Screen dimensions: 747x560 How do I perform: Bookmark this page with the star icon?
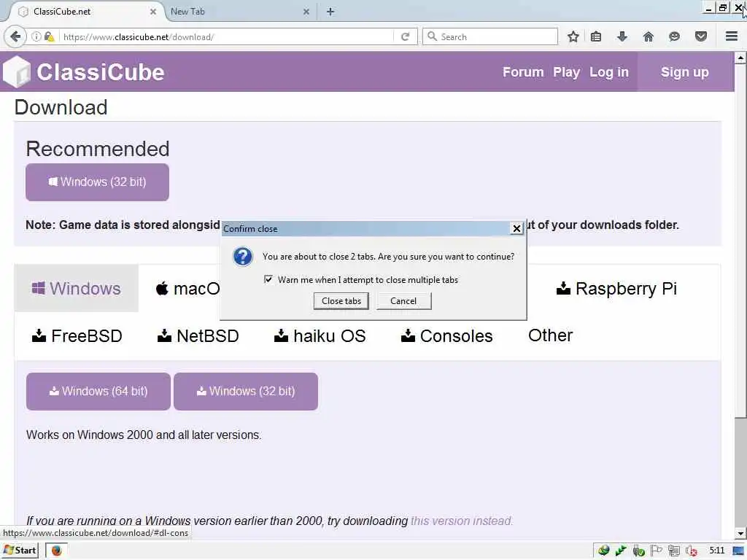coord(573,36)
